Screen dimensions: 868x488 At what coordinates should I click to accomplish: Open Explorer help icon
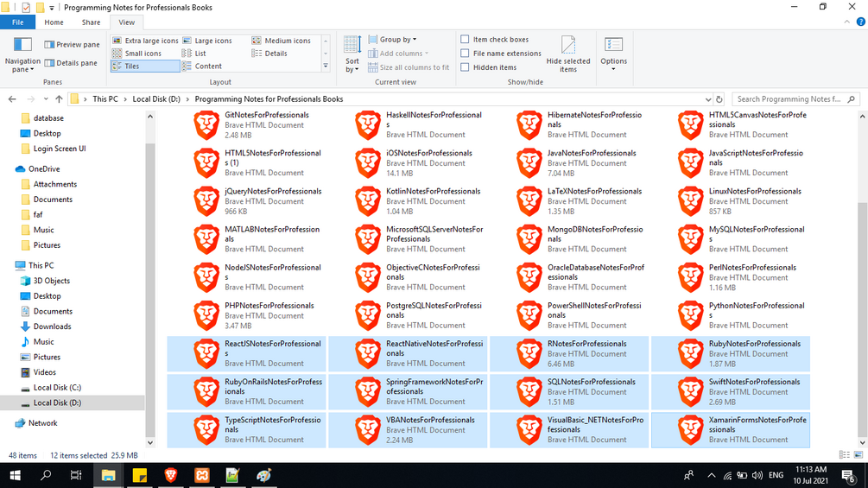click(x=860, y=22)
